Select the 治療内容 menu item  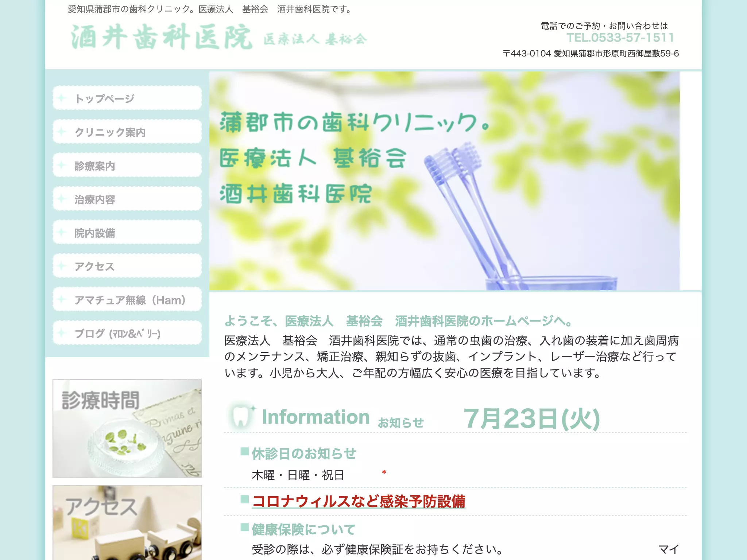pyautogui.click(x=127, y=199)
